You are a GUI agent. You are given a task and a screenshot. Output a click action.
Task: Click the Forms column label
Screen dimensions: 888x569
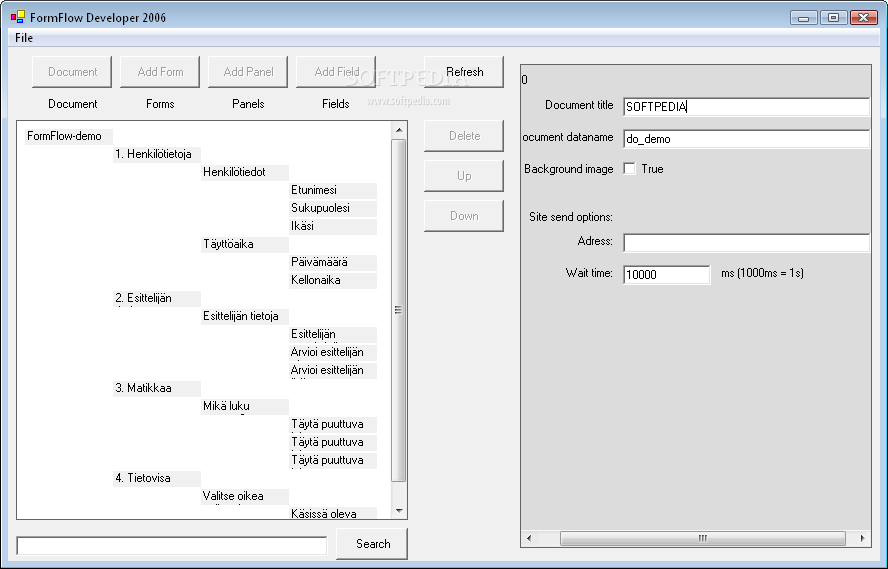click(160, 104)
